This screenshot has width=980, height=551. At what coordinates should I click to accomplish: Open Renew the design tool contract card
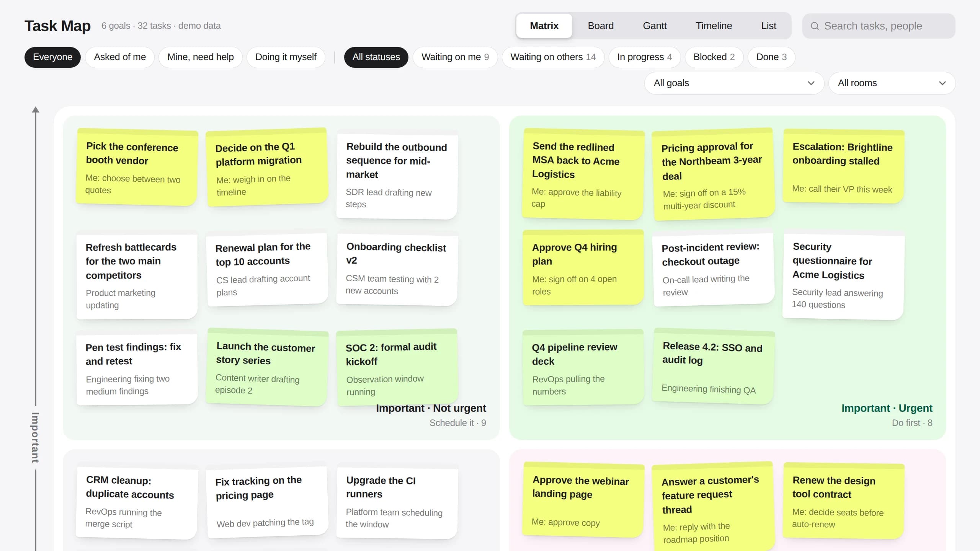coord(843,501)
